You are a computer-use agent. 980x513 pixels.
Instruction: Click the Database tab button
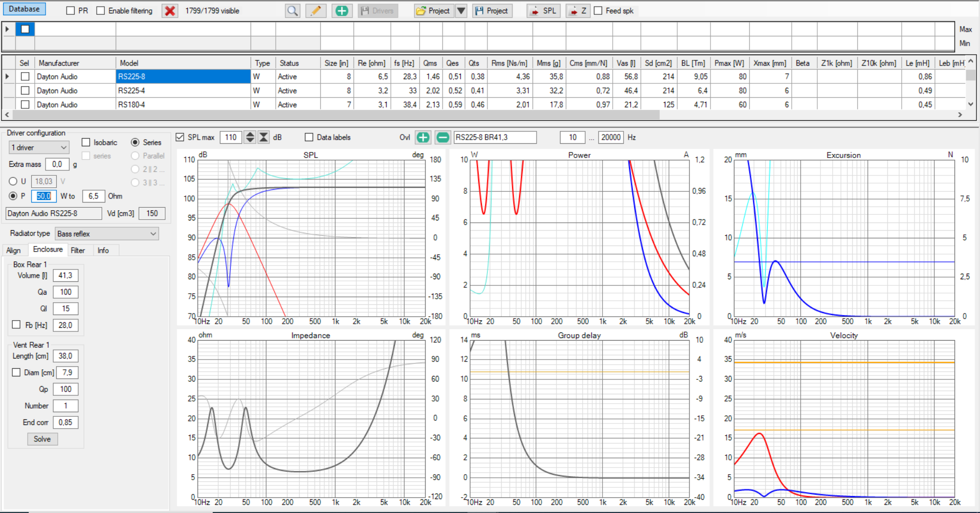tap(24, 9)
